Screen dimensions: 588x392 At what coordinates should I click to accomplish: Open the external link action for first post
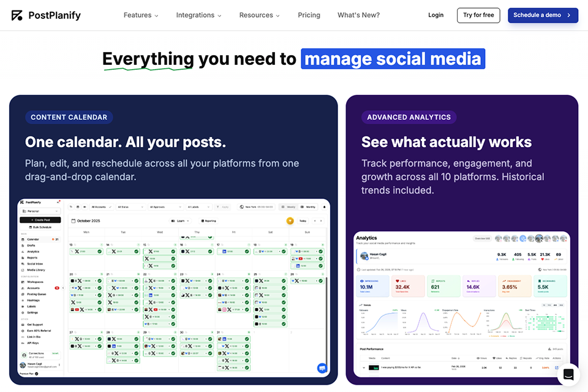pyautogui.click(x=557, y=367)
